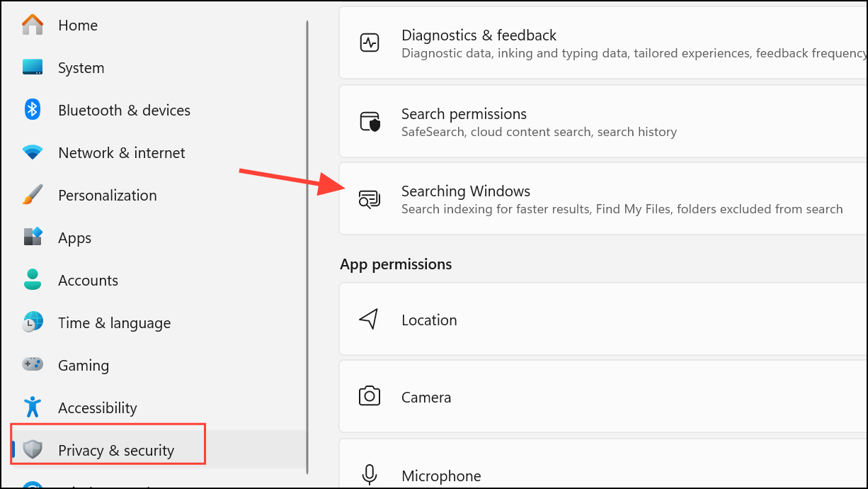Screen dimensions: 868x489
Task: Open the Privacy & security shield icon
Action: click(x=33, y=450)
